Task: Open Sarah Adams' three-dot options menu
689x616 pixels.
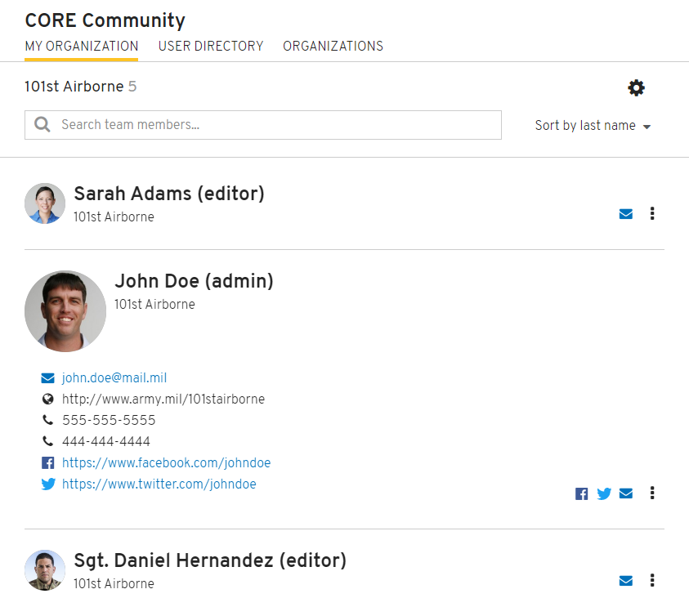Action: (x=652, y=213)
